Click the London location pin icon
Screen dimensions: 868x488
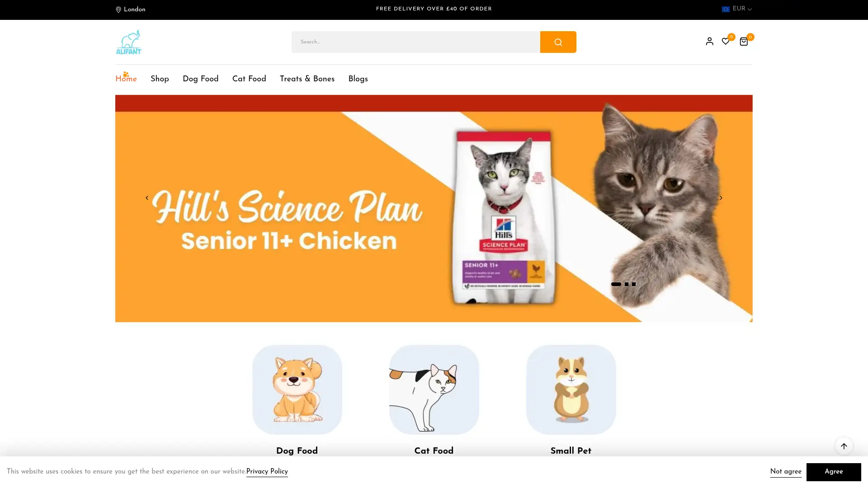[118, 9]
